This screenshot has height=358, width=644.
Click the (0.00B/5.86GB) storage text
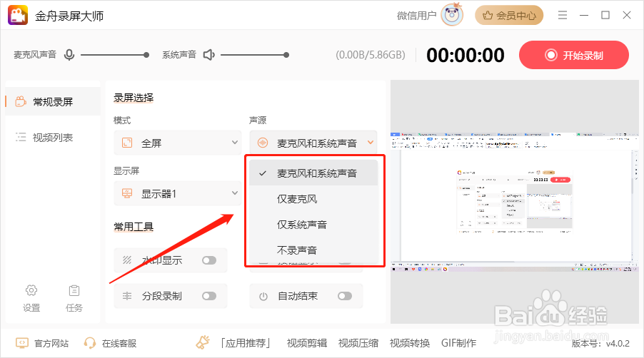(x=371, y=55)
